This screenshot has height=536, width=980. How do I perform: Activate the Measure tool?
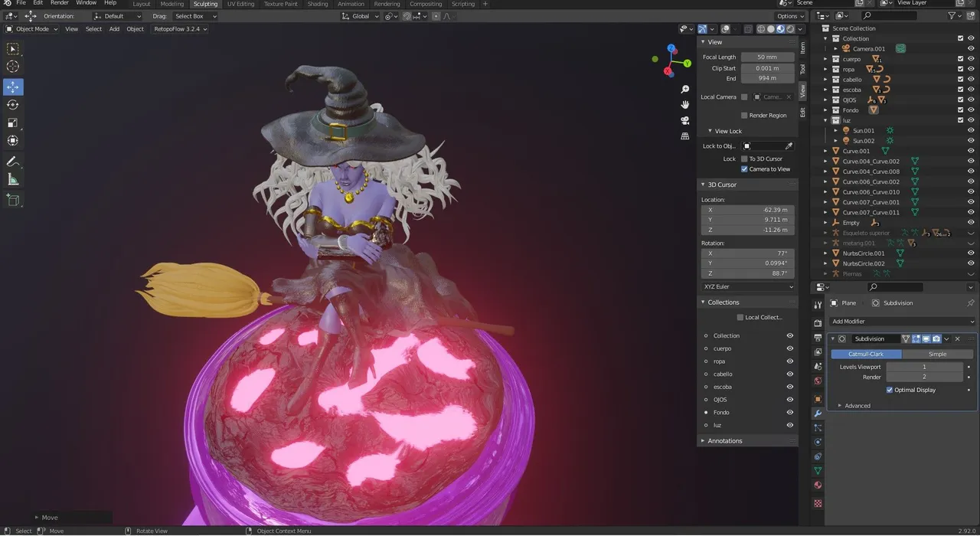click(x=13, y=179)
